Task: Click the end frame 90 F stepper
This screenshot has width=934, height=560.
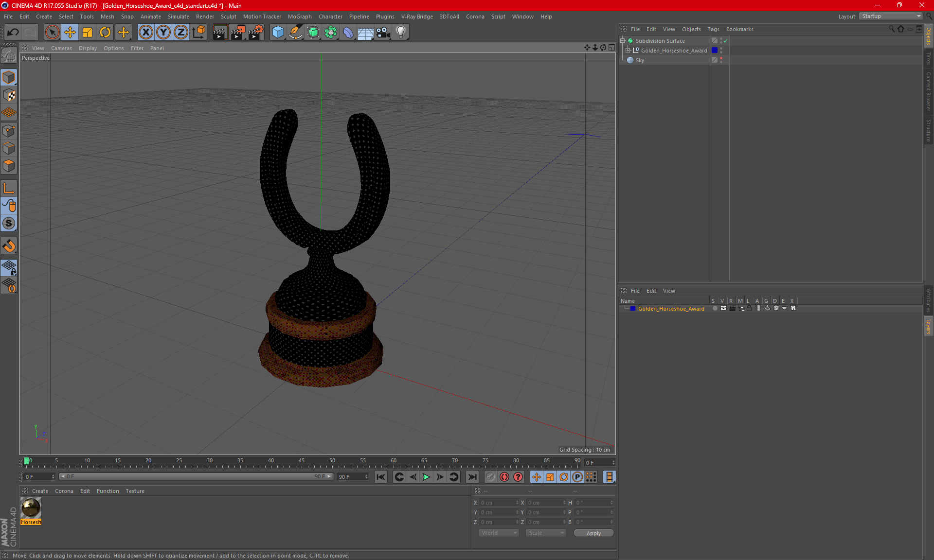Action: pyautogui.click(x=367, y=477)
